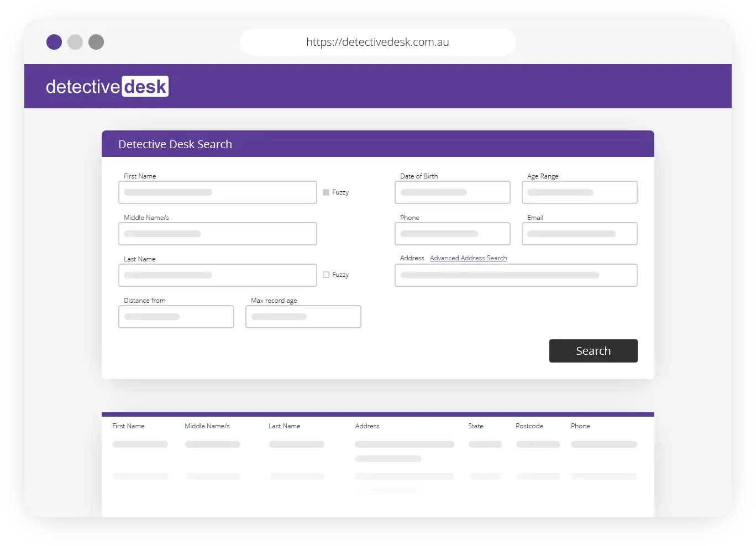Focus the Middle Name/s input field
This screenshot has height=546, width=756.
pos(218,234)
